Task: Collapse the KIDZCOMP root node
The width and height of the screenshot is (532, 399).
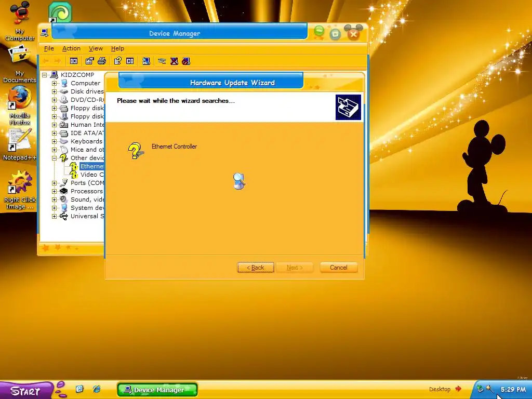Action: pyautogui.click(x=45, y=75)
